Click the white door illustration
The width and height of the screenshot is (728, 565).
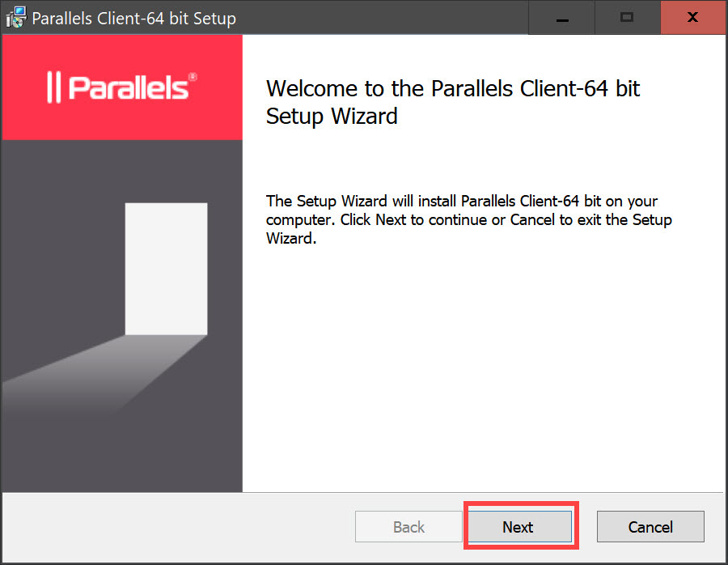pos(166,267)
